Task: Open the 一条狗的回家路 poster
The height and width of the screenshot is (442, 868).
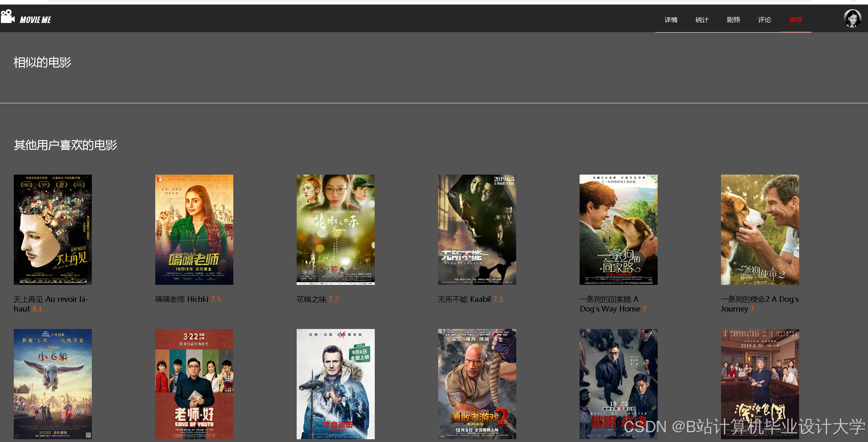Action: pyautogui.click(x=619, y=230)
